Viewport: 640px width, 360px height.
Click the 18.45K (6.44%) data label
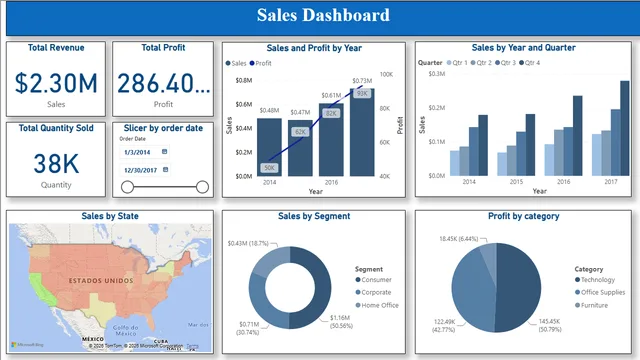pos(458,238)
